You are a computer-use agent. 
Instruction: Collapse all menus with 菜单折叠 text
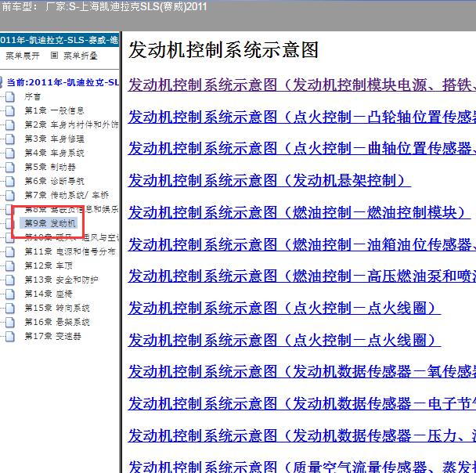pos(81,56)
